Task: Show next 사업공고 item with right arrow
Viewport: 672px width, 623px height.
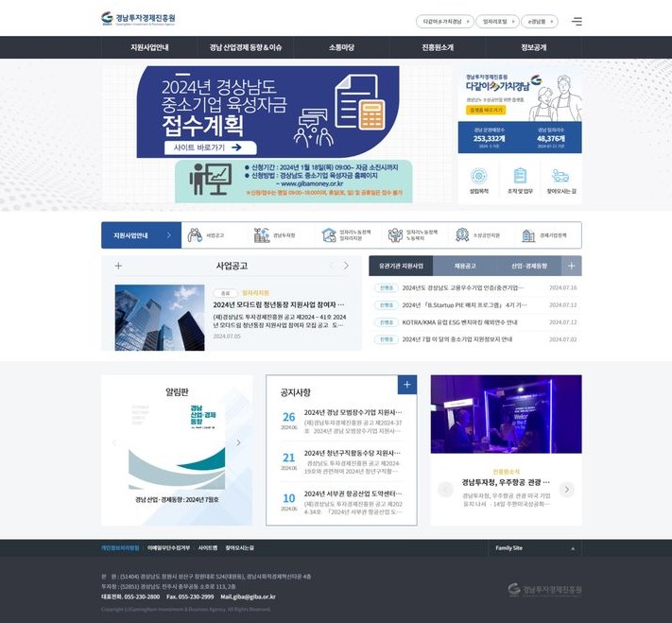Action: tap(346, 266)
